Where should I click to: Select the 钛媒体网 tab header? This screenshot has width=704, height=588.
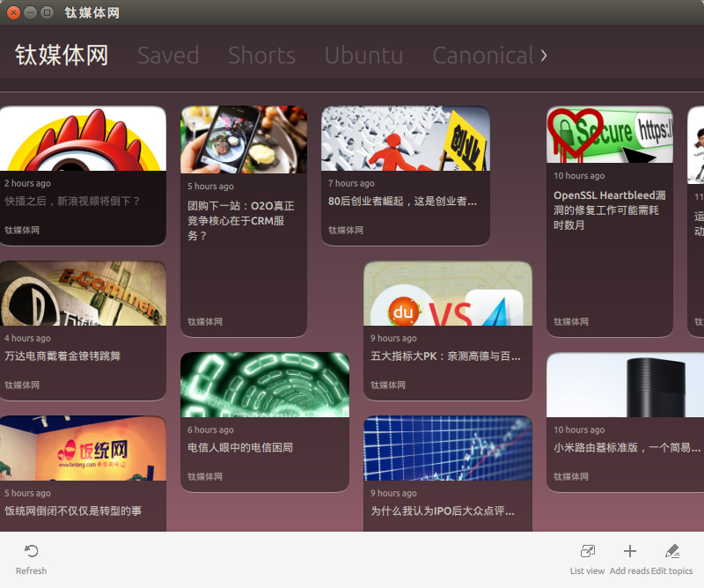[x=62, y=55]
